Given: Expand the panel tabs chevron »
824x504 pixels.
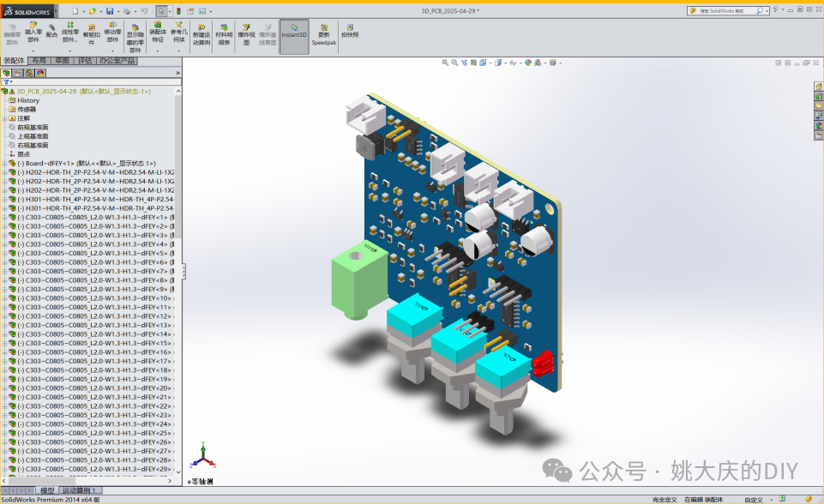Looking at the screenshot, I should [177, 73].
